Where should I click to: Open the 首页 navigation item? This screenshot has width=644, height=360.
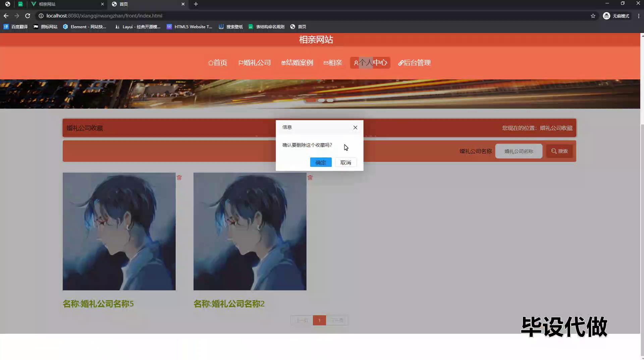coord(217,63)
